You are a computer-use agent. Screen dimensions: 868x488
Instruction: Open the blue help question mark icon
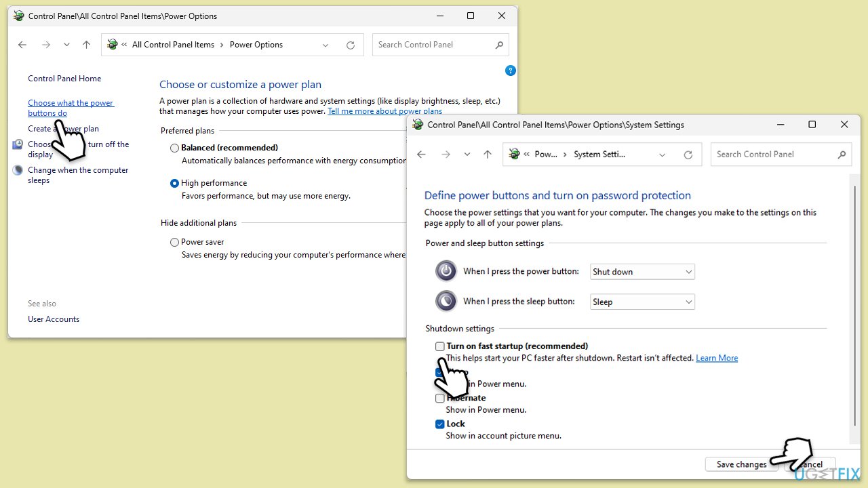511,70
